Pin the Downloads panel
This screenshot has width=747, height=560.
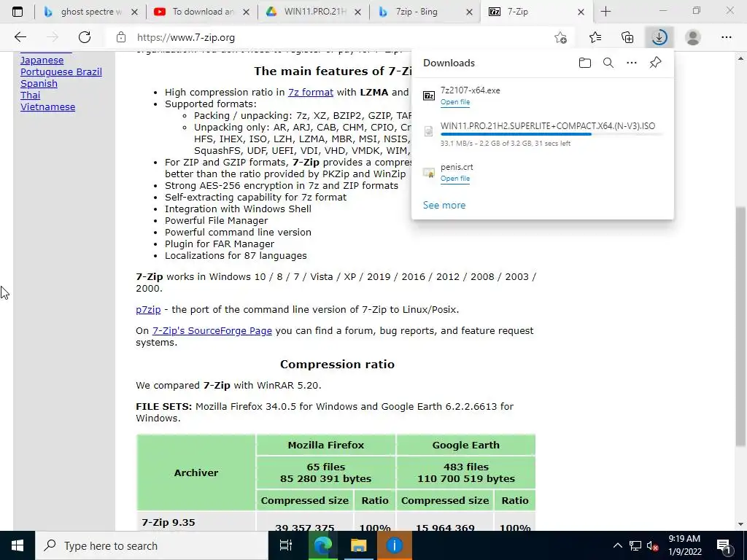[x=656, y=63]
